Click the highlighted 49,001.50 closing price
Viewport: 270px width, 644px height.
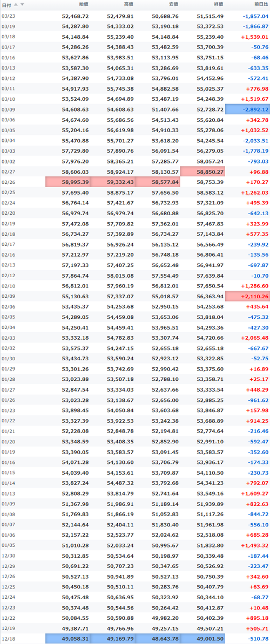point(202,639)
